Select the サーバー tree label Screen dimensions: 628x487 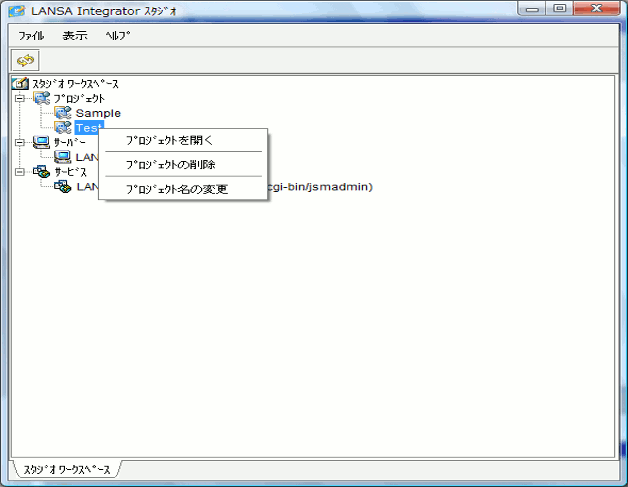click(70, 142)
